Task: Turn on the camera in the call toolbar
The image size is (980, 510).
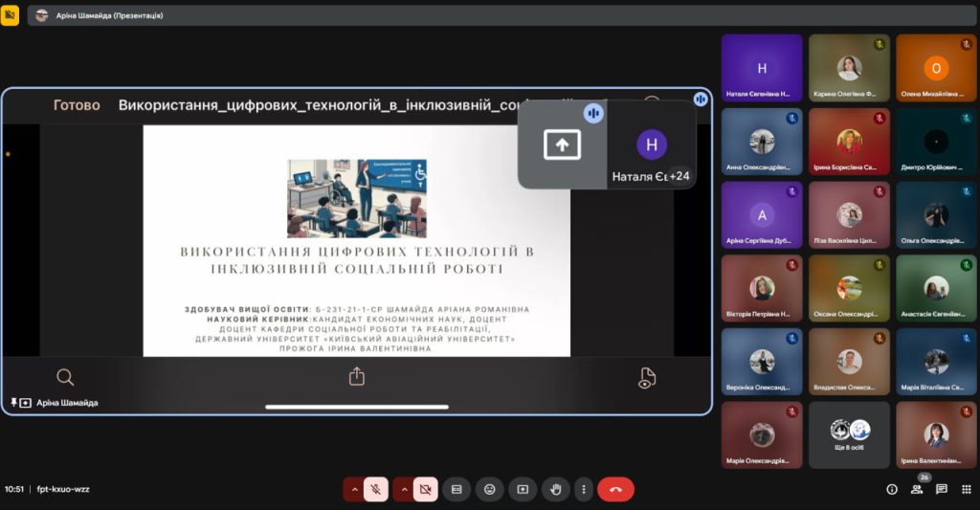Action: click(x=426, y=489)
